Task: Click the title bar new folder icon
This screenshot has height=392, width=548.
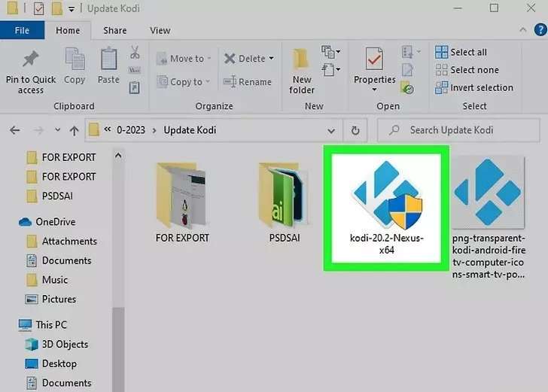Action: pos(57,8)
